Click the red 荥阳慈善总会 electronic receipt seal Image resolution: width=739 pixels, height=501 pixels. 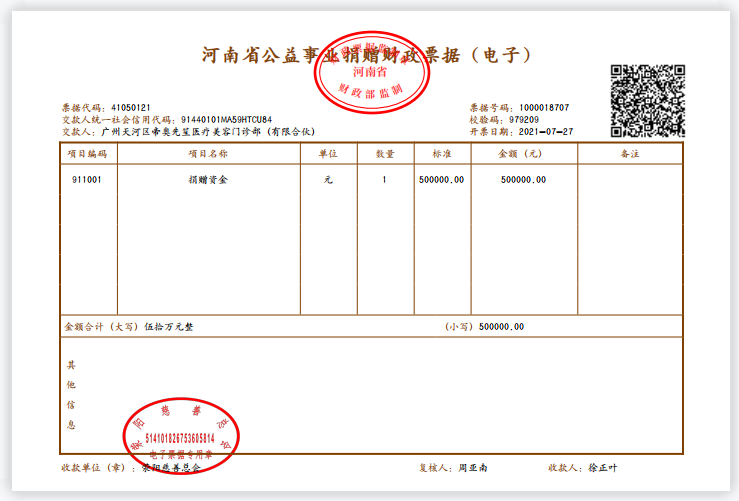[x=181, y=436]
